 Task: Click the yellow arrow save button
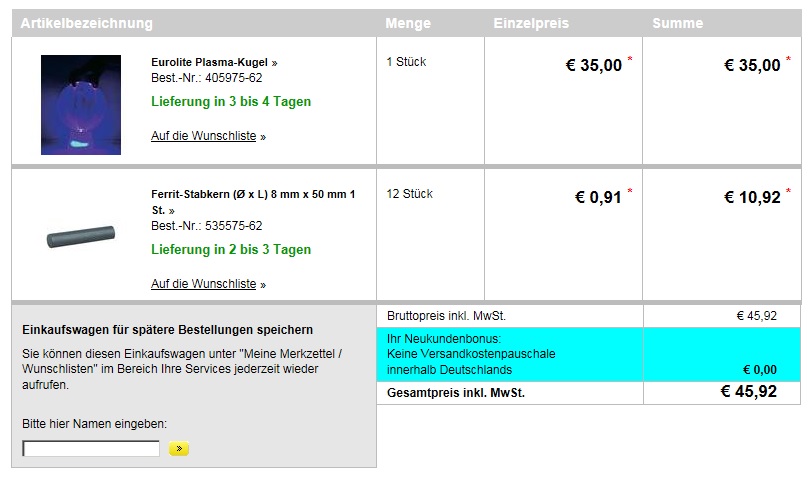[179, 449]
